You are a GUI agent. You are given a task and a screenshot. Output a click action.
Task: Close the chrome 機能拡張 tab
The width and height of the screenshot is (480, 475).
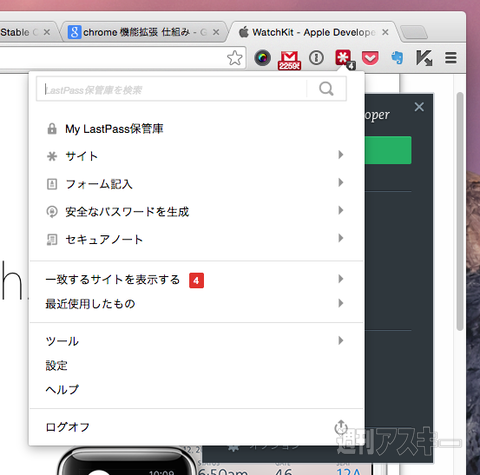(216, 32)
